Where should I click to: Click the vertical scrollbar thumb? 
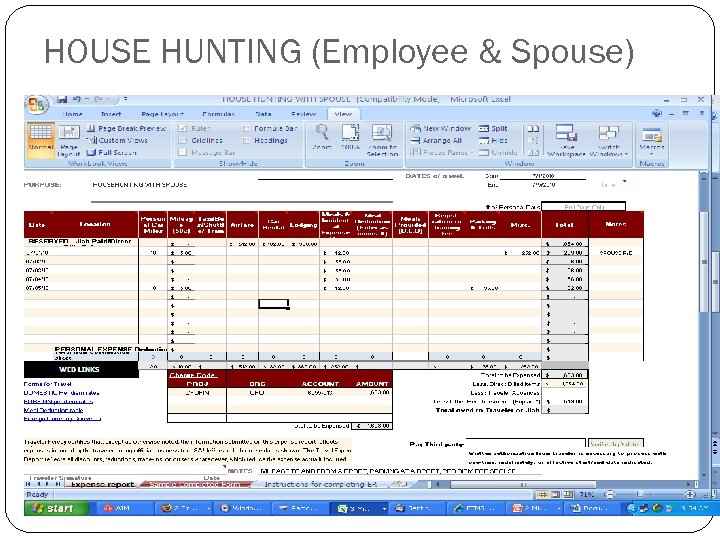click(x=704, y=262)
